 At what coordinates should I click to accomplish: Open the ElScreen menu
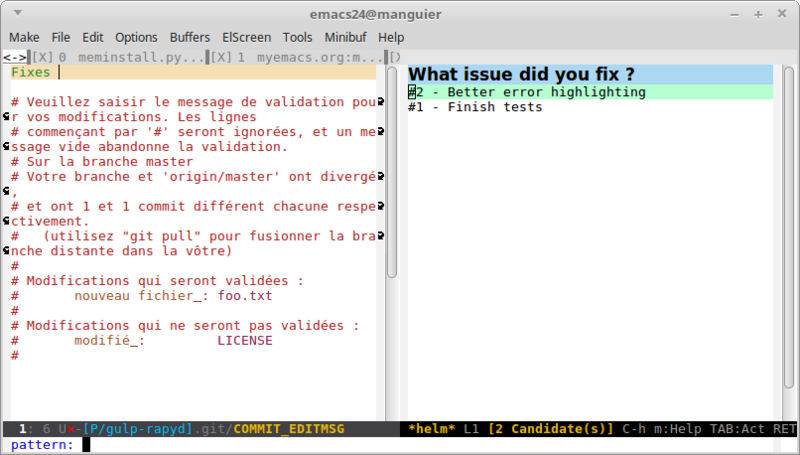246,37
